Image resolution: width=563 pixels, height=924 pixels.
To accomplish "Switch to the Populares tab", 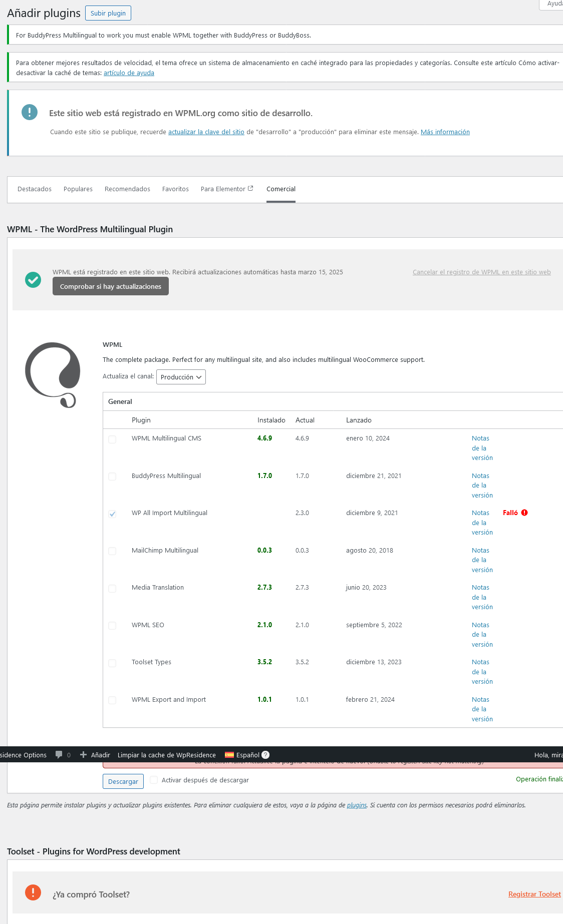I will coord(78,189).
